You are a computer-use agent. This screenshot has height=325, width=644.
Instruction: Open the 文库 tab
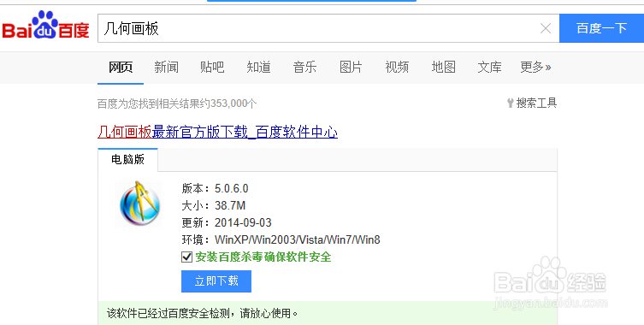pyautogui.click(x=489, y=67)
